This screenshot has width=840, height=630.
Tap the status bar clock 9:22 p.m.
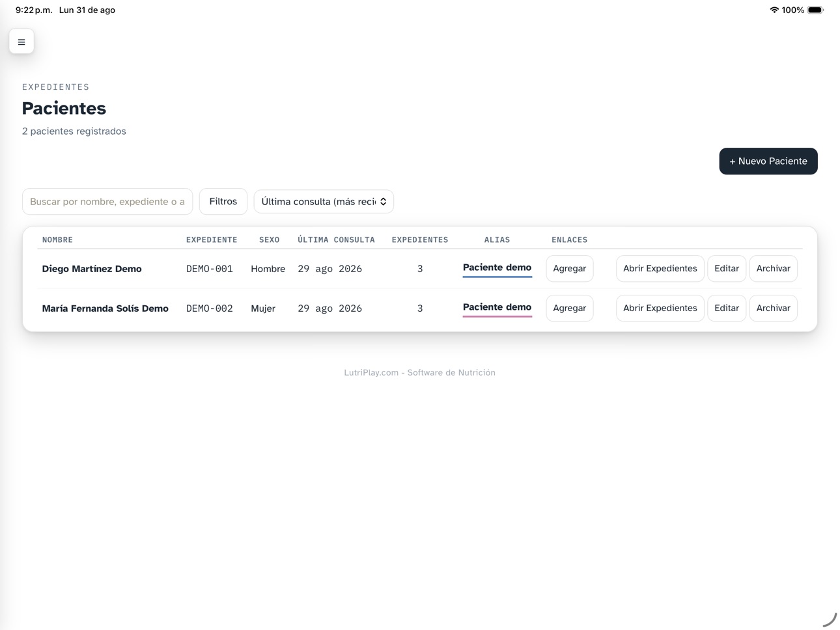pyautogui.click(x=34, y=10)
